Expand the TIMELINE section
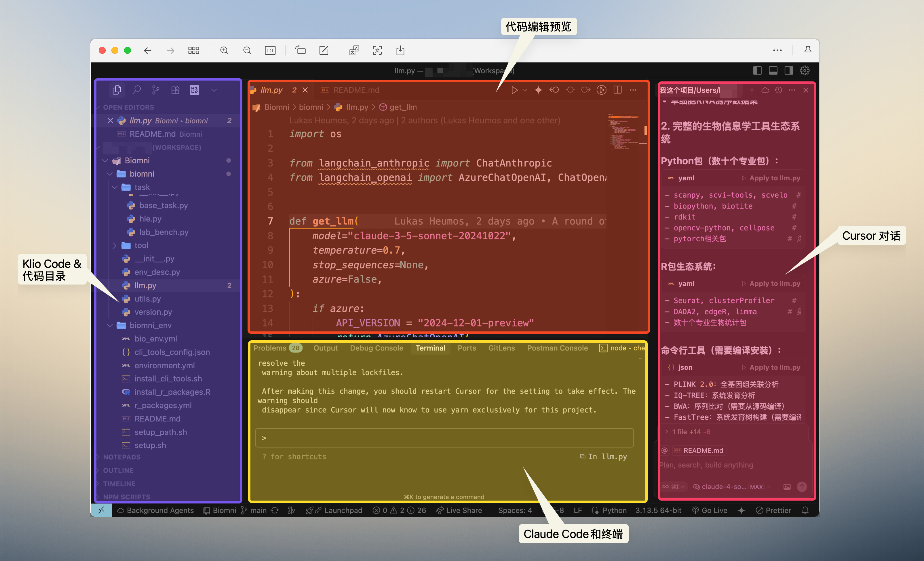Viewport: 924px width, 561px height. (119, 484)
